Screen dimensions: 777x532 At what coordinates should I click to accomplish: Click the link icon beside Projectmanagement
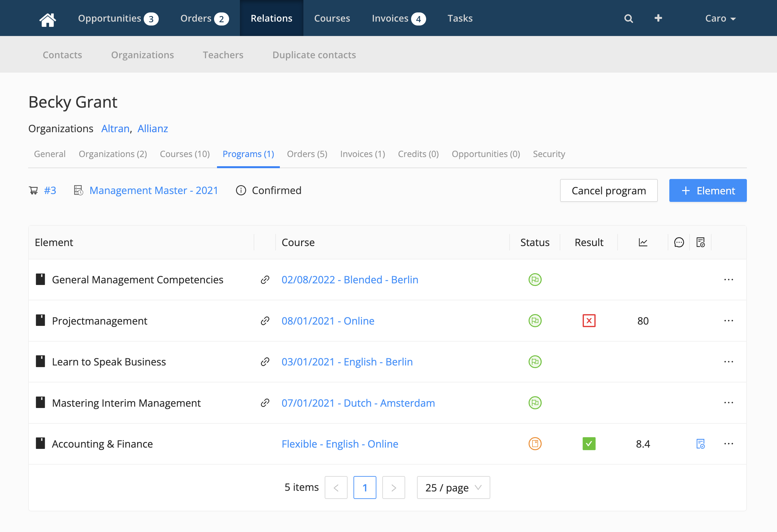pyautogui.click(x=265, y=321)
